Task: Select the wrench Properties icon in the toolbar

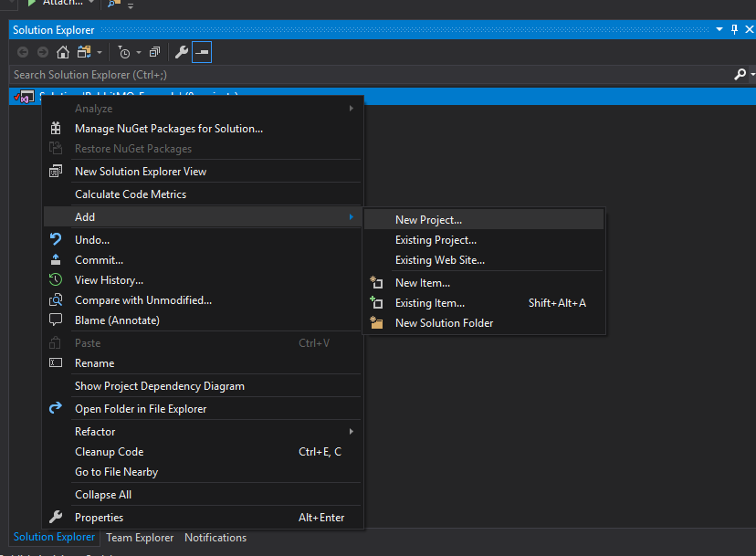Action: point(180,52)
